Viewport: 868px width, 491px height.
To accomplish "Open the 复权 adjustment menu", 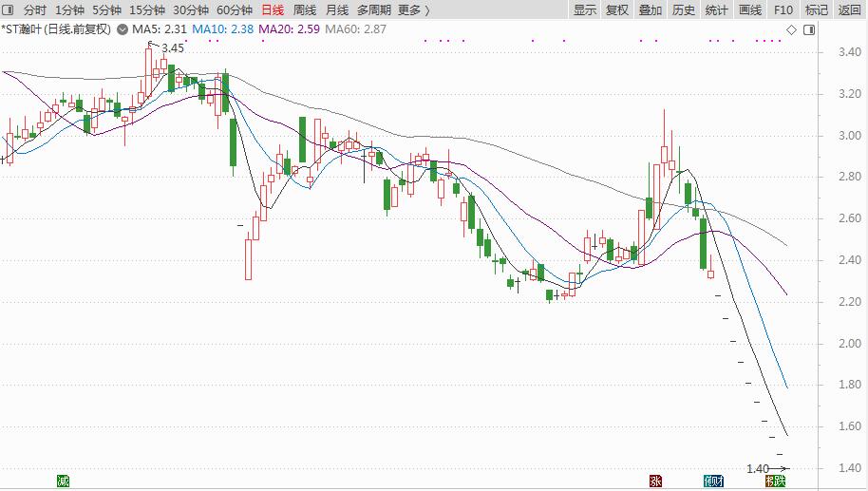I will click(x=617, y=10).
